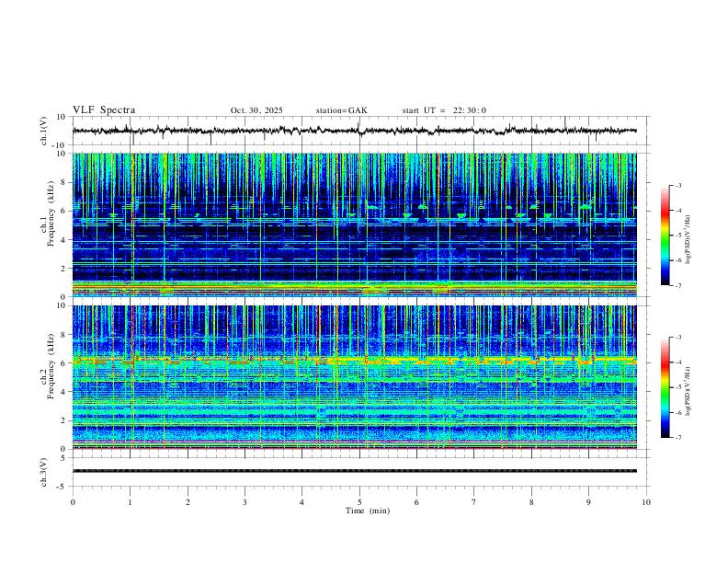
Task: Click the log(PSD) label beside ch.1 color bar
Action: pyautogui.click(x=688, y=239)
